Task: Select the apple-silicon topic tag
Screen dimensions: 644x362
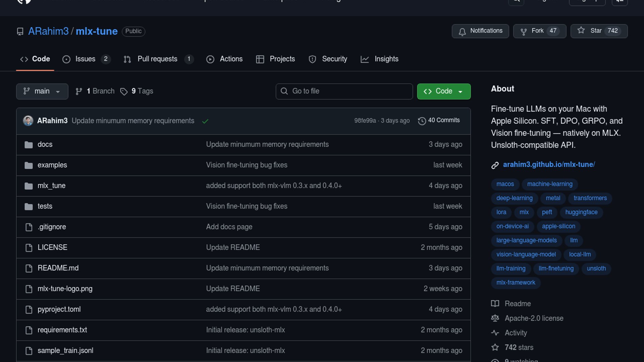Action: tap(558, 226)
